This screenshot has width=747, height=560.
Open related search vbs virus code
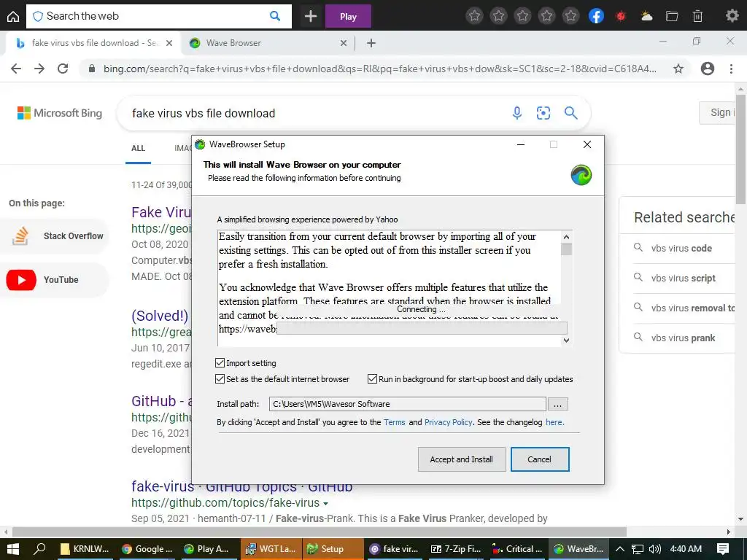tap(681, 248)
